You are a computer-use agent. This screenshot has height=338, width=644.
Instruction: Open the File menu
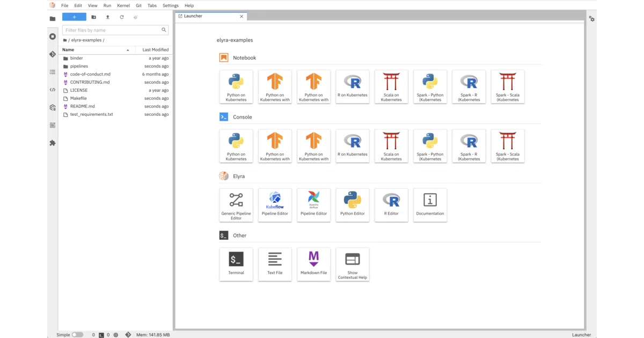coord(65,5)
